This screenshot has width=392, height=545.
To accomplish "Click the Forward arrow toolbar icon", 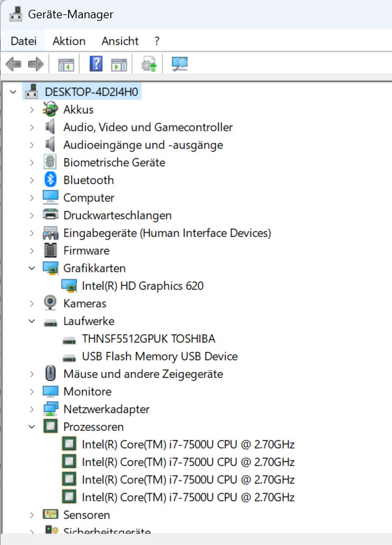I will 35,64.
